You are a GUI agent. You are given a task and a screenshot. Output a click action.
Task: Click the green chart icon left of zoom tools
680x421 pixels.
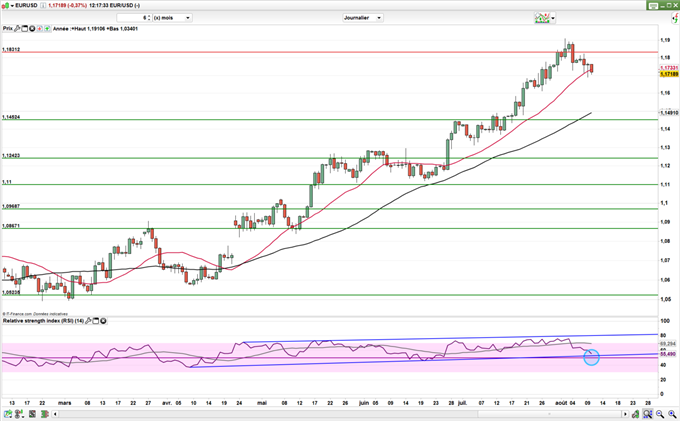[635, 414]
